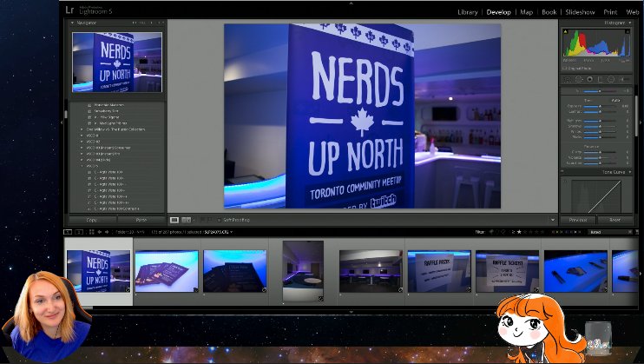
Task: Open the Book module
Action: point(549,12)
